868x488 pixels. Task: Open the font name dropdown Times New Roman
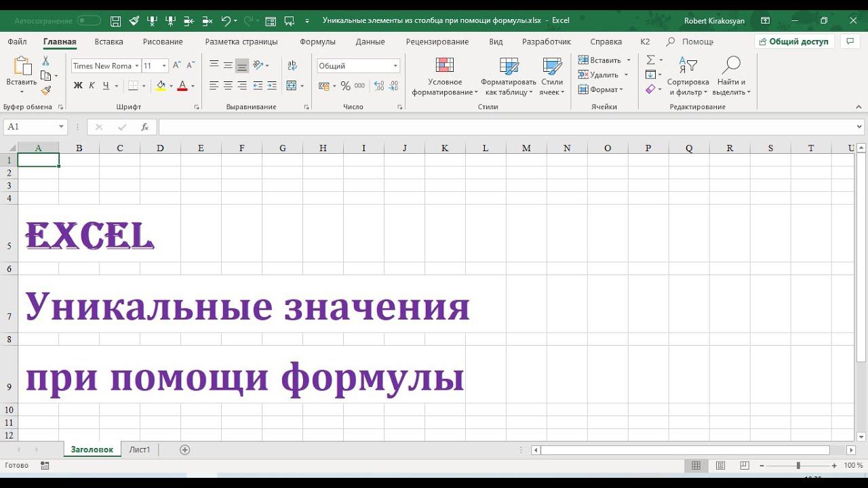click(137, 66)
